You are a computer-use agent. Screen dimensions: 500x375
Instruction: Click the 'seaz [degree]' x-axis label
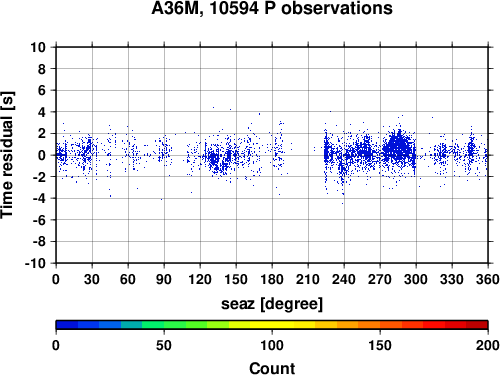tap(272, 304)
